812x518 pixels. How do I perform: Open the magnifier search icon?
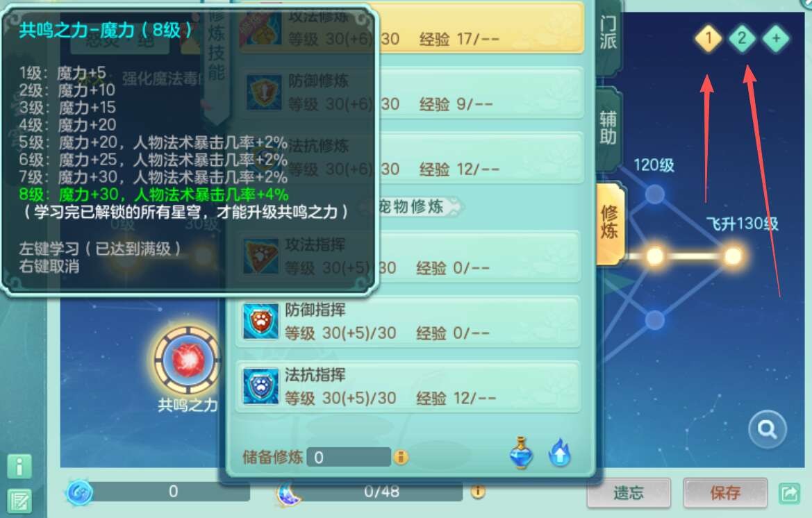(x=767, y=429)
